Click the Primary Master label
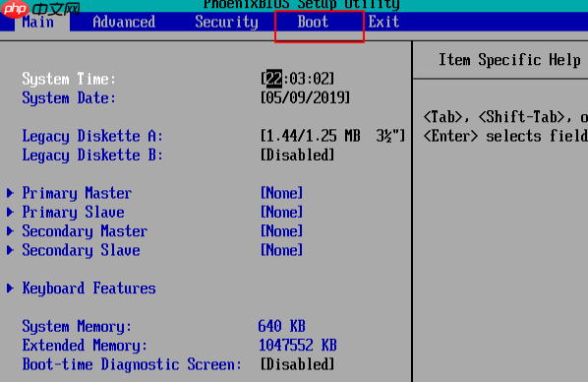The height and width of the screenshot is (382, 588). tap(77, 193)
